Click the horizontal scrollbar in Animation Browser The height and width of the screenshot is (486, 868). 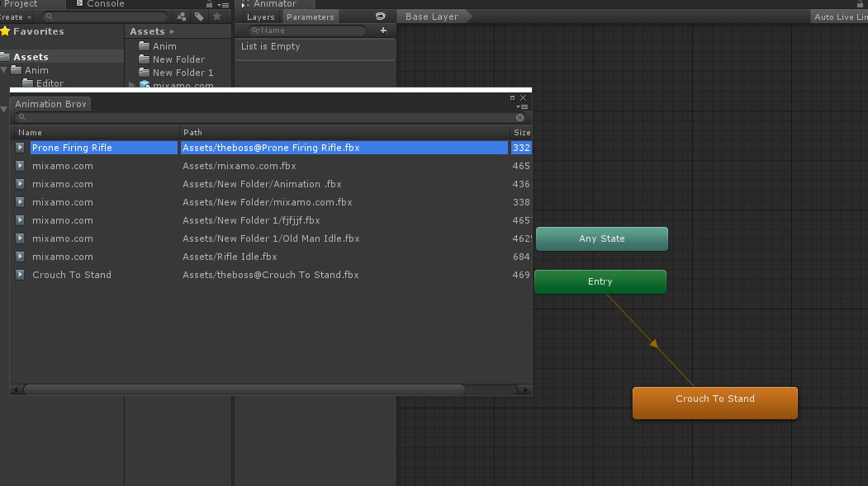[244, 389]
